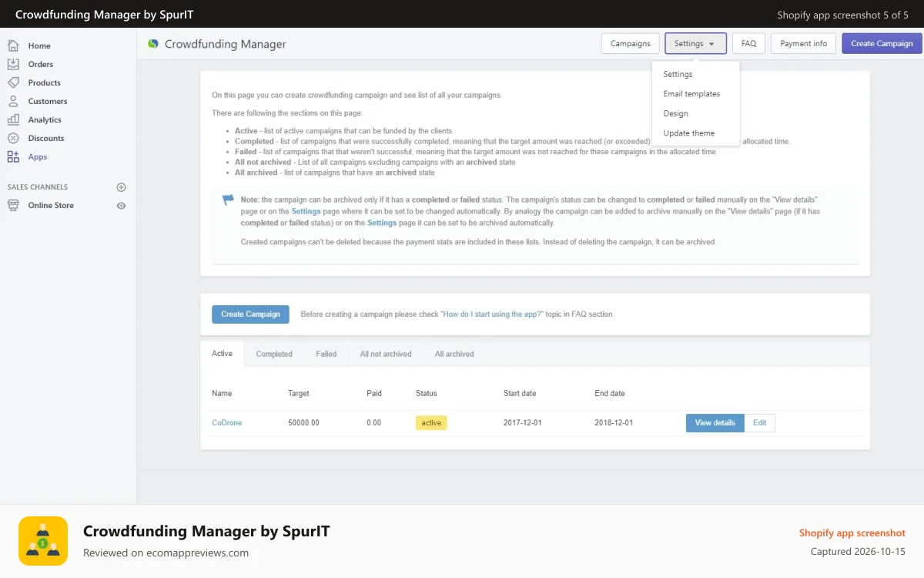Choose Settings from the dropdown menu
The height and width of the screenshot is (578, 924).
tap(678, 74)
